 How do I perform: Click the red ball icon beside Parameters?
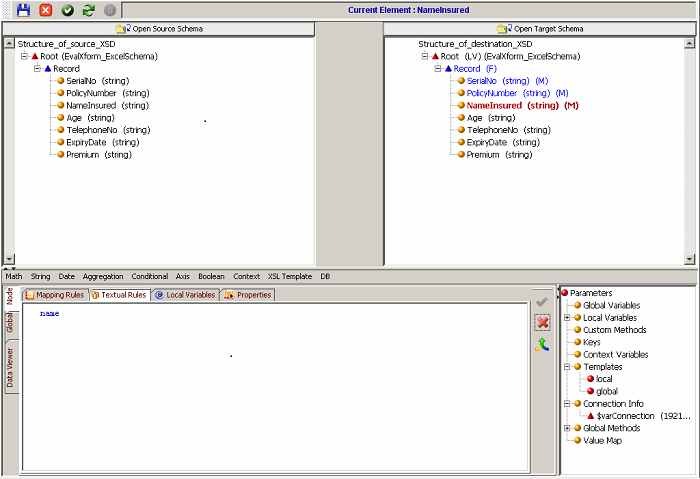(564, 293)
